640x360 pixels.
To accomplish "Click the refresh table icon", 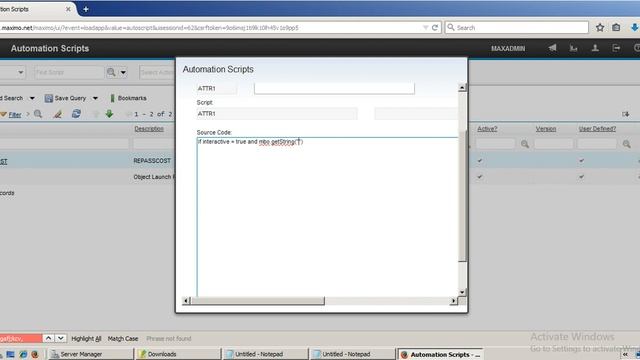I will pos(76,114).
